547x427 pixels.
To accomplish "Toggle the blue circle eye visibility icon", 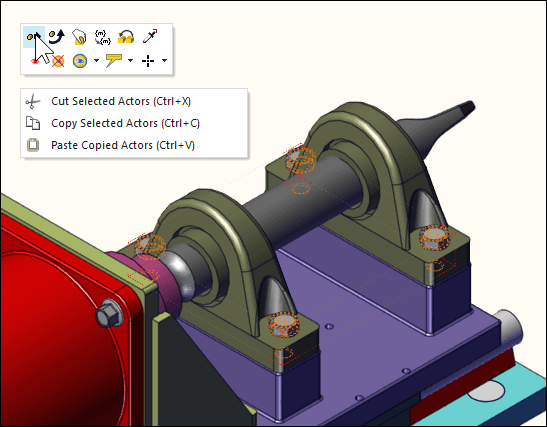I will pos(80,61).
